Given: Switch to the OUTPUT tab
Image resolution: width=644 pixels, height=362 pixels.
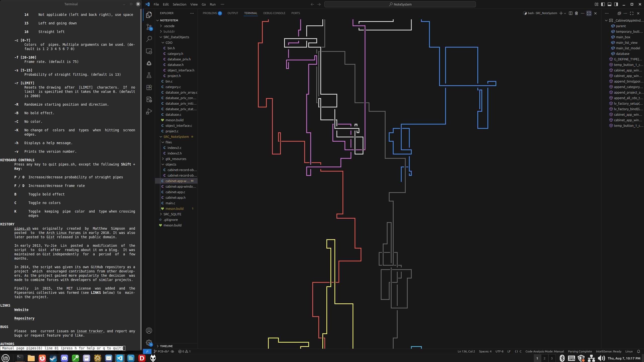Looking at the screenshot, I should pos(233,13).
